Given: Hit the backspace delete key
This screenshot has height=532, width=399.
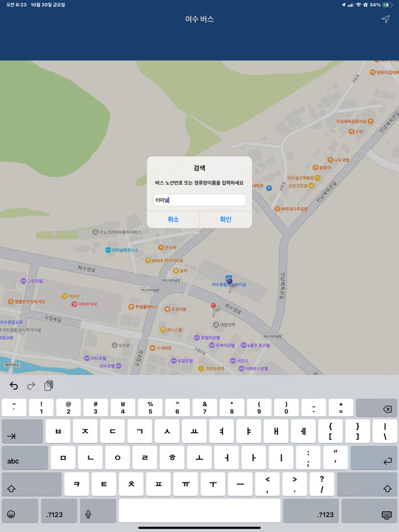Looking at the screenshot, I should pyautogui.click(x=376, y=408).
